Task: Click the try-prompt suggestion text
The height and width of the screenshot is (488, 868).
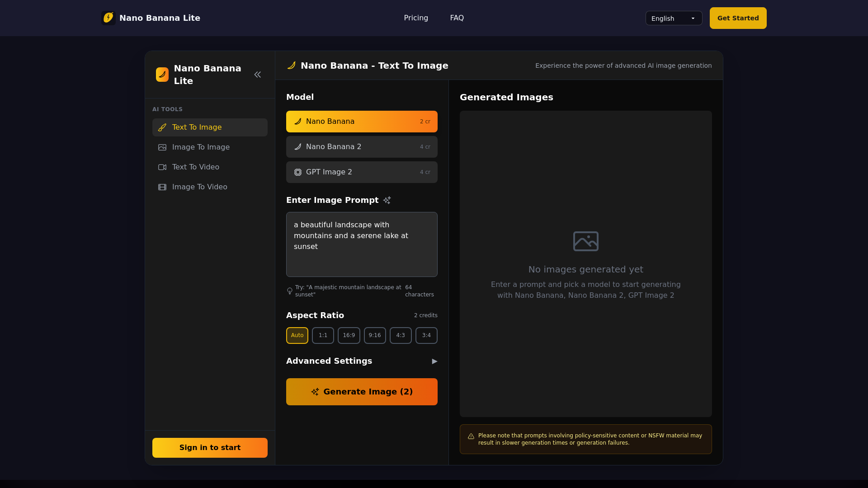Action: pos(348,291)
